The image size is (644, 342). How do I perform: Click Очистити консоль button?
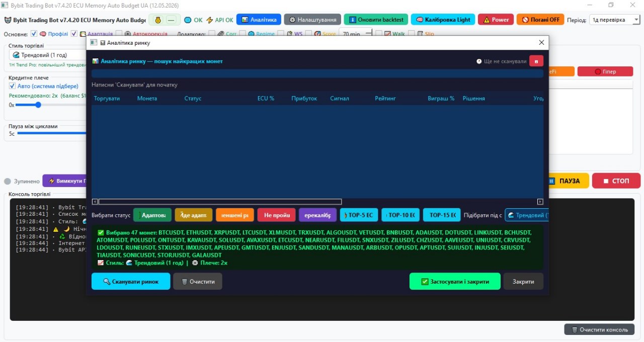(x=599, y=329)
